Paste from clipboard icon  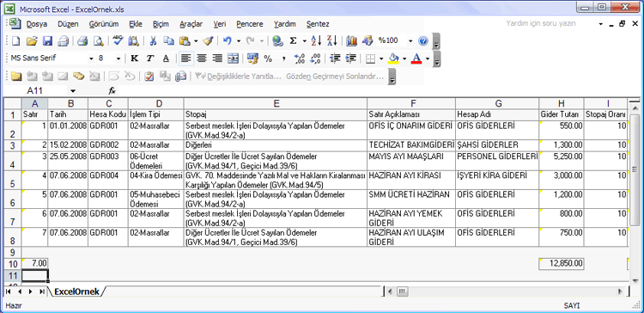coord(185,40)
